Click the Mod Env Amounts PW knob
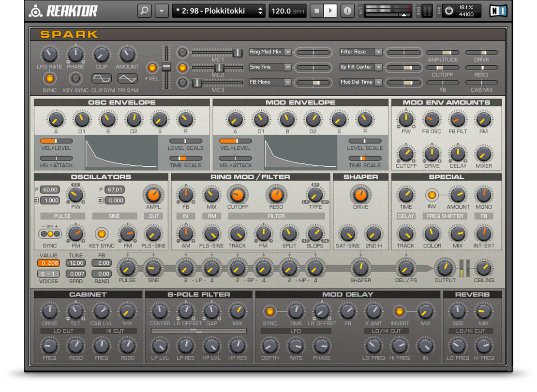Screen dimensions: 537x392 click(406, 119)
